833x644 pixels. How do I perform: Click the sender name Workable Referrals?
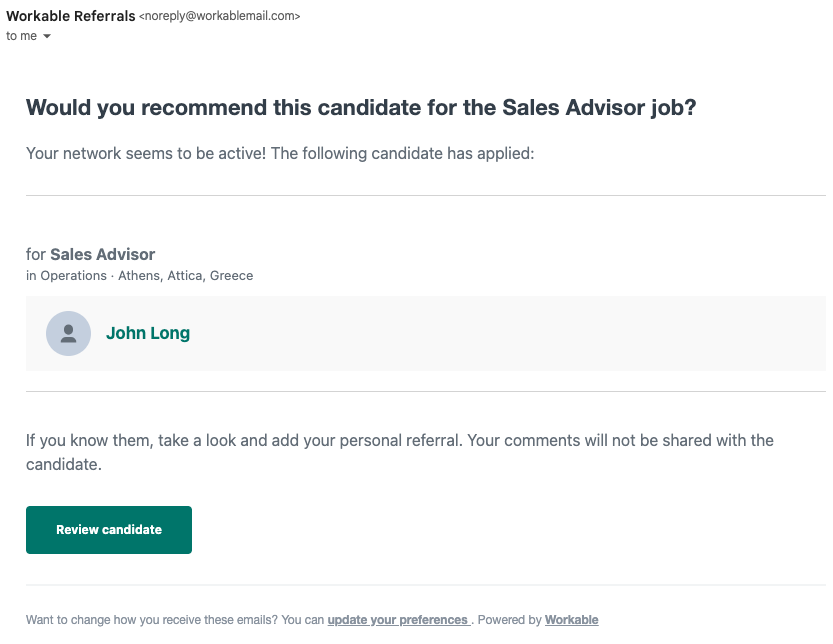coord(70,16)
